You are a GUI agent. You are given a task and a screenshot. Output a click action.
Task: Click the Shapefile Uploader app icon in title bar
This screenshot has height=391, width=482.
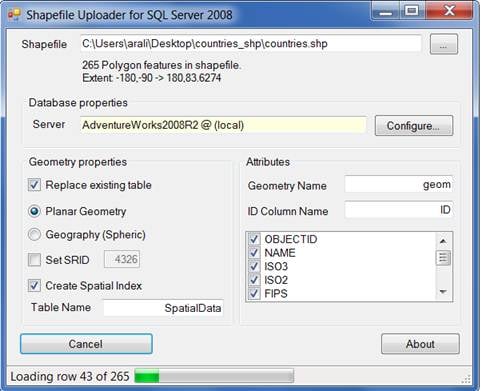point(14,15)
